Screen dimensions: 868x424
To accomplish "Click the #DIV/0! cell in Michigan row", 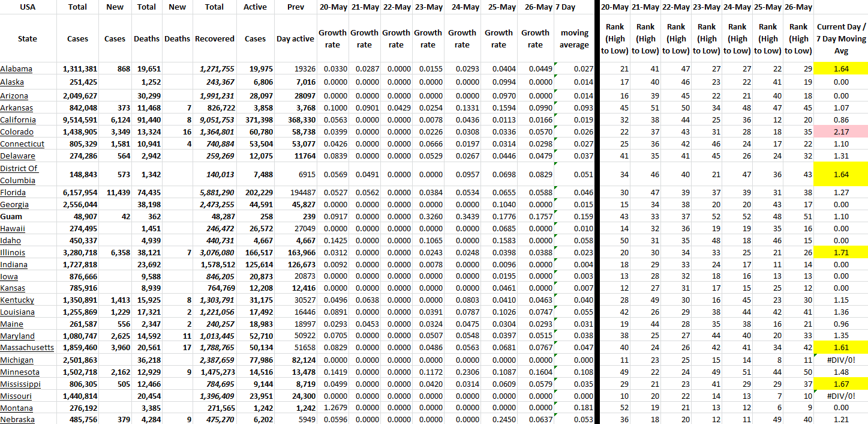I will pyautogui.click(x=841, y=360).
